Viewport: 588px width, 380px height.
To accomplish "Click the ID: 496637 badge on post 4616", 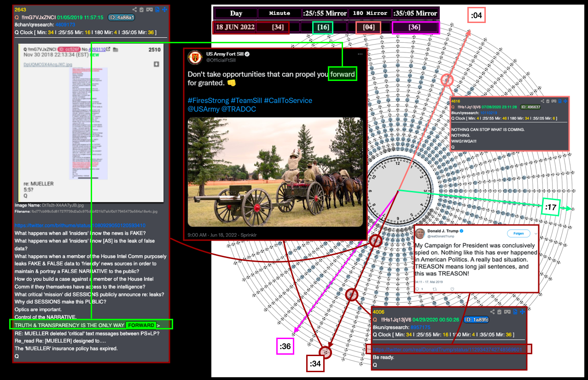I will click(530, 107).
